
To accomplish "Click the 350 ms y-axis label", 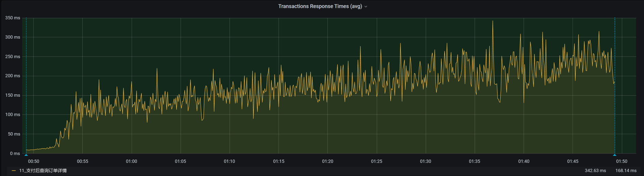I will (x=13, y=18).
